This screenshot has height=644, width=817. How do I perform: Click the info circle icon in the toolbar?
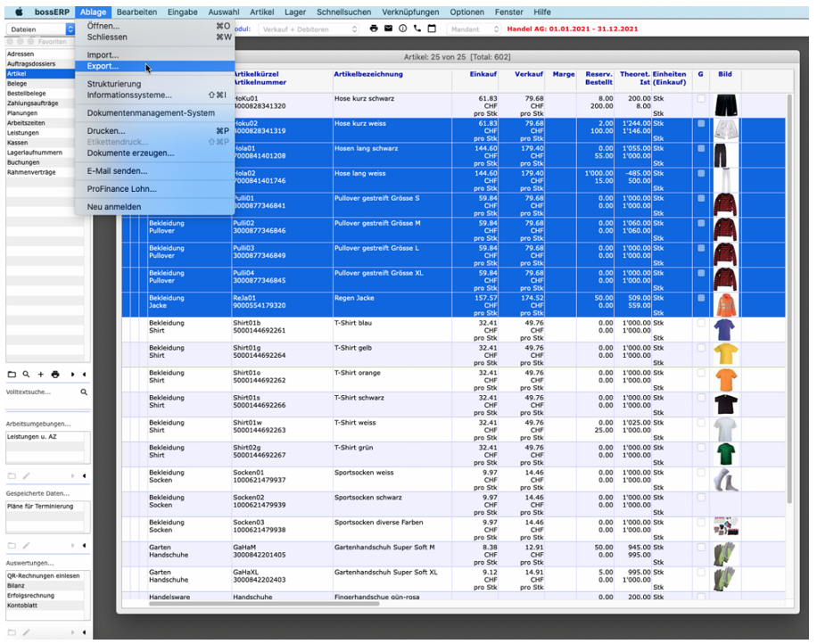tap(403, 29)
